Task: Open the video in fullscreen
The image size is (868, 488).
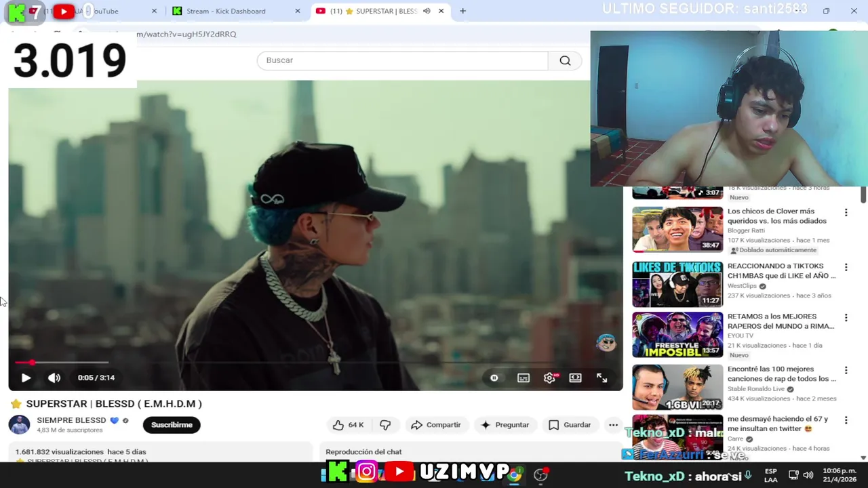Action: pyautogui.click(x=601, y=378)
